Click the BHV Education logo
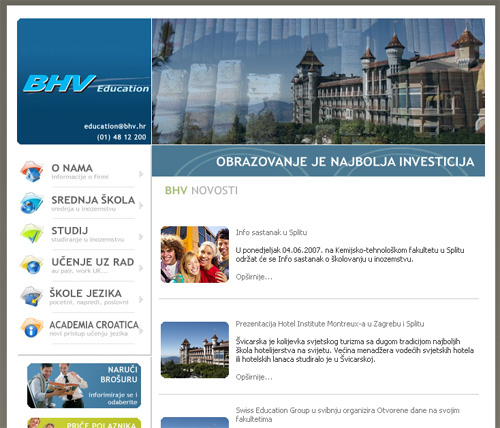The height and width of the screenshot is (428, 500). (86, 84)
